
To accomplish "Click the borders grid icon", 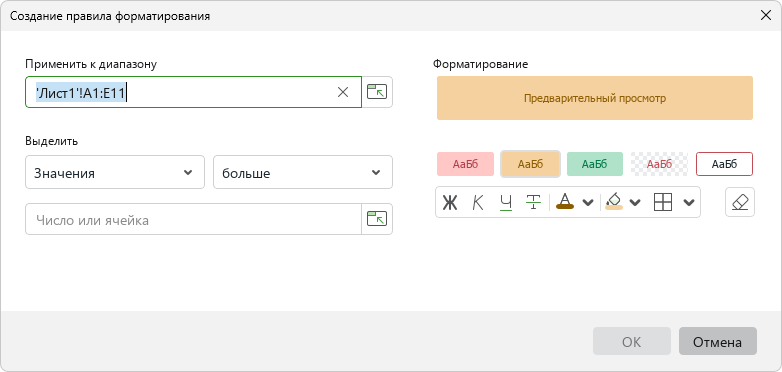I will click(663, 202).
